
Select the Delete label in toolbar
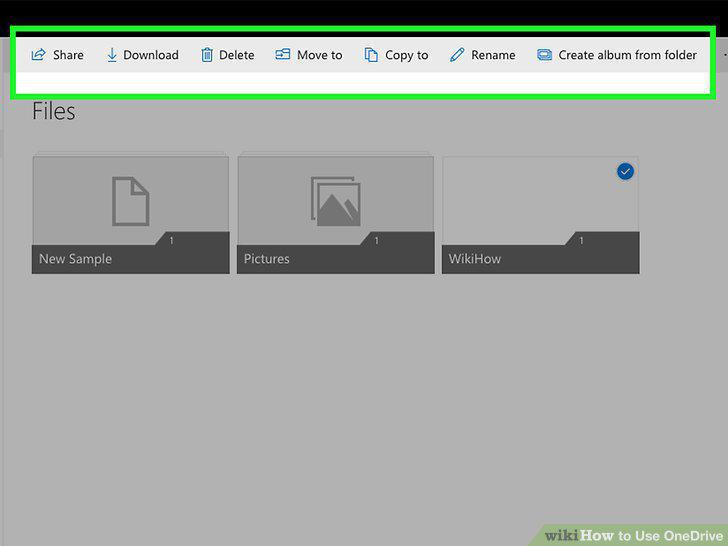click(237, 55)
